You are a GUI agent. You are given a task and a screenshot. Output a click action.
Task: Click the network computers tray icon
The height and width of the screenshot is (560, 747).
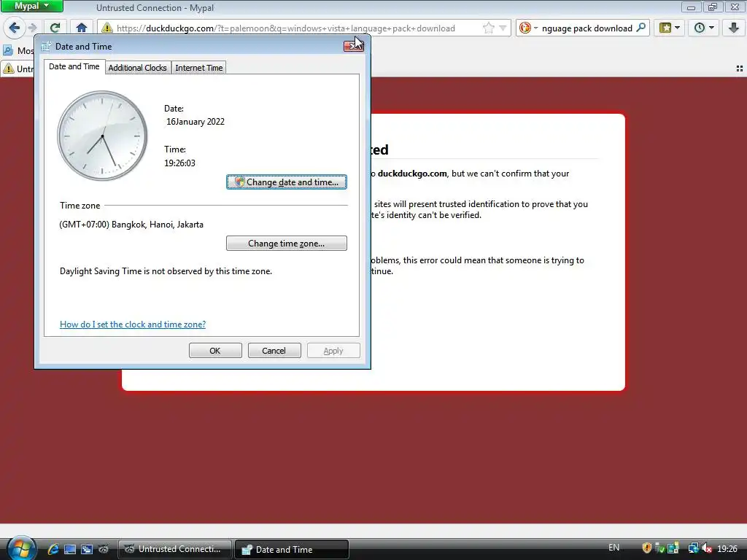point(693,548)
